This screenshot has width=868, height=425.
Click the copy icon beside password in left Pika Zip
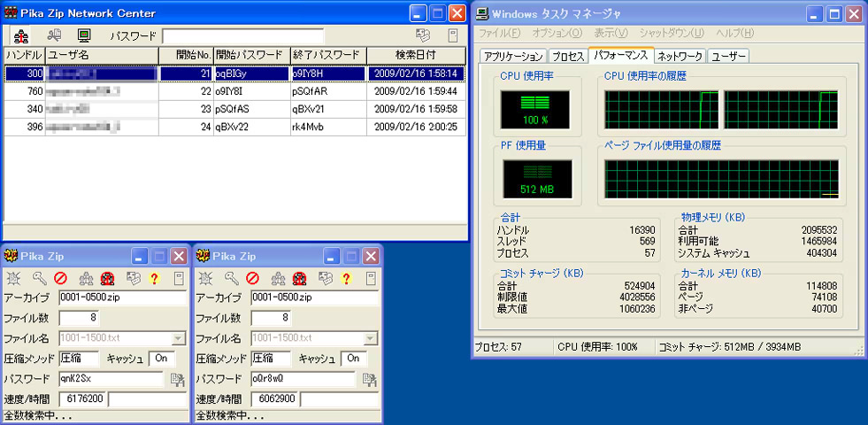tap(177, 379)
